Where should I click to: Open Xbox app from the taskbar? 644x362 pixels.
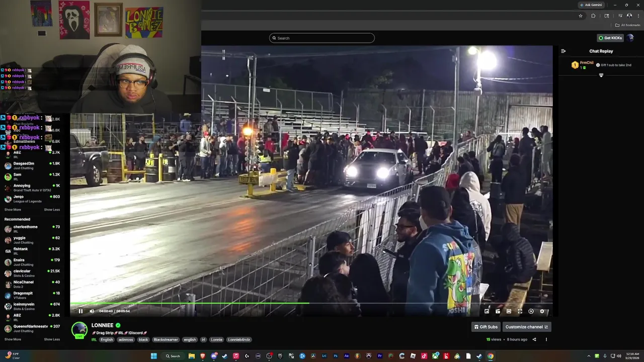[435, 356]
